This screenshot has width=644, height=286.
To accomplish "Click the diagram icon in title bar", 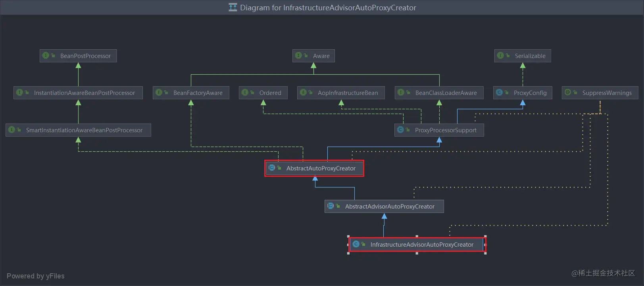I will pos(233,8).
